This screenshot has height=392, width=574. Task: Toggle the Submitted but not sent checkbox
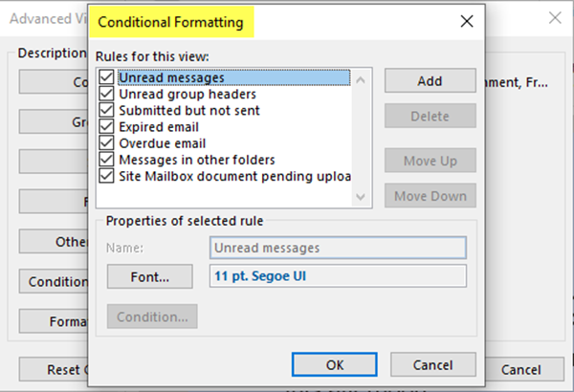106,111
